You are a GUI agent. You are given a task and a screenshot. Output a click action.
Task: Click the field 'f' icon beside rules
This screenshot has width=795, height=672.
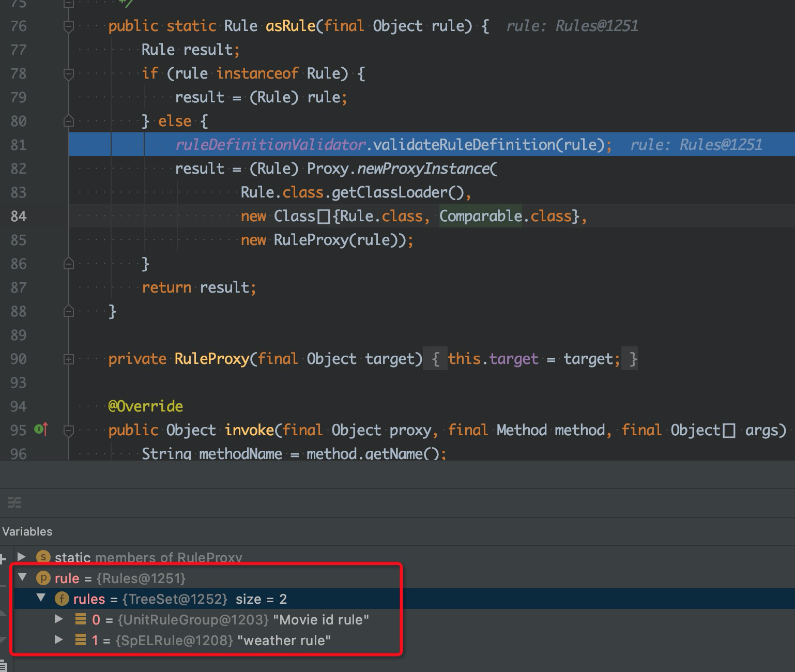tap(62, 599)
